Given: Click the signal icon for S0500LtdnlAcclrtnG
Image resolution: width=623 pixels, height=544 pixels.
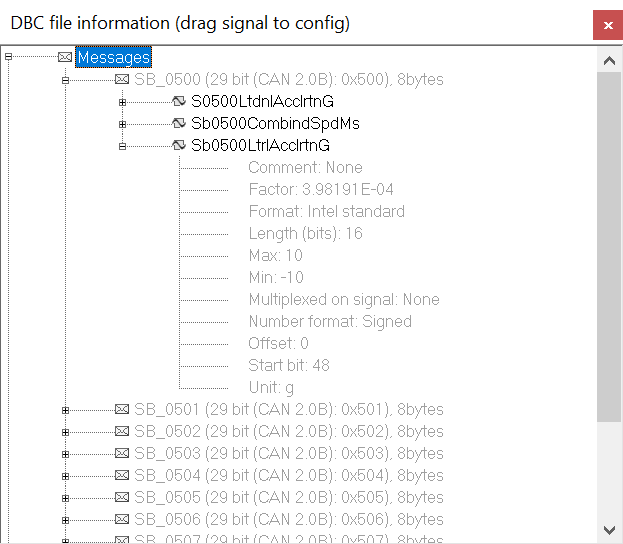Looking at the screenshot, I should point(179,102).
